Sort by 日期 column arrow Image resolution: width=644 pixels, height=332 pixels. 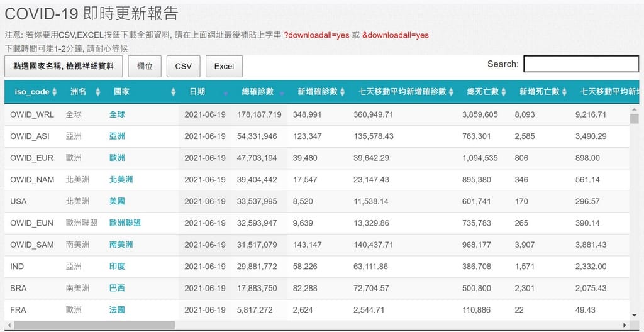click(226, 92)
